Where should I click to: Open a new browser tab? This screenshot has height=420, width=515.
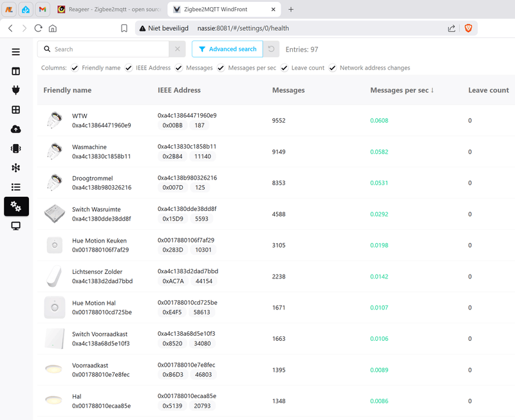pyautogui.click(x=291, y=10)
